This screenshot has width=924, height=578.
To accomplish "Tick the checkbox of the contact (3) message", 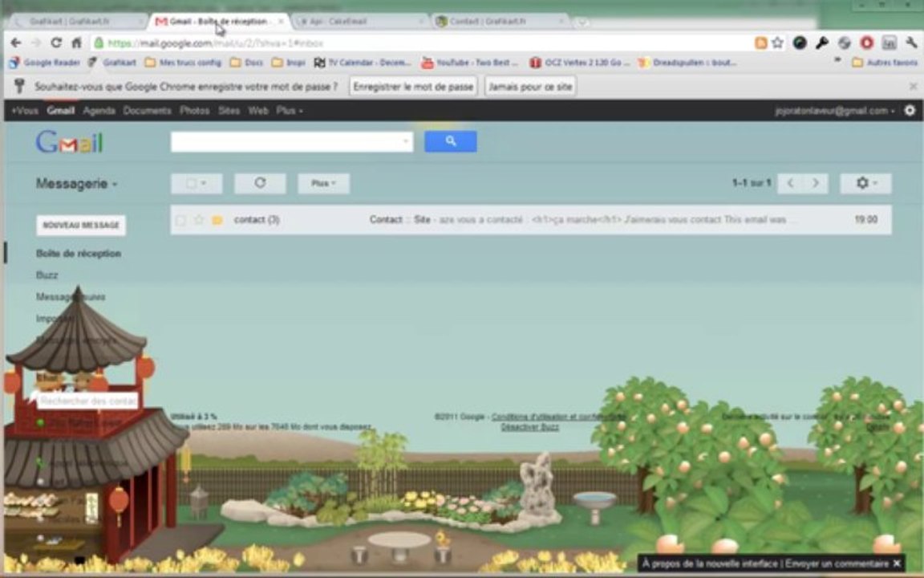I will click(x=180, y=220).
